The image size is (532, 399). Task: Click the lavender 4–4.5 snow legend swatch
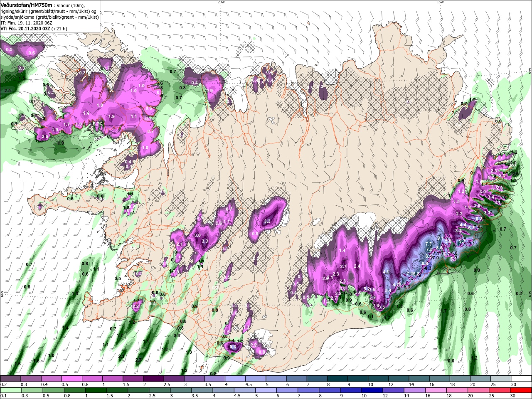(x=235, y=379)
